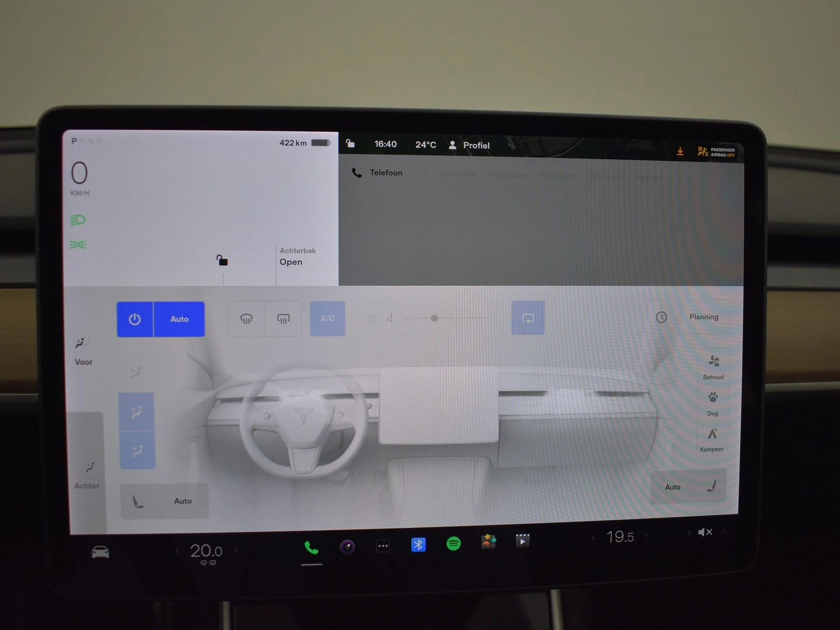This screenshot has height=630, width=840.
Task: Open the Profiel menu
Action: tap(469, 145)
